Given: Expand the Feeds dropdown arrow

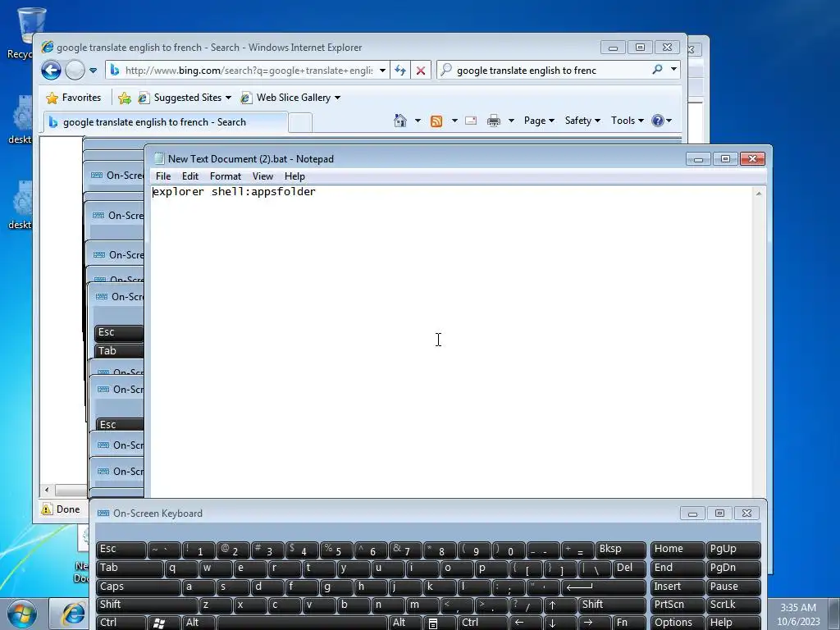Looking at the screenshot, I should click(454, 121).
